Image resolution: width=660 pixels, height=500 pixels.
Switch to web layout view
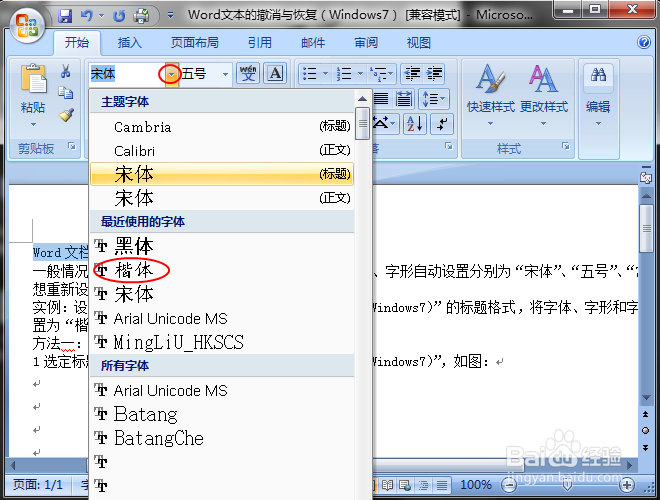click(405, 485)
